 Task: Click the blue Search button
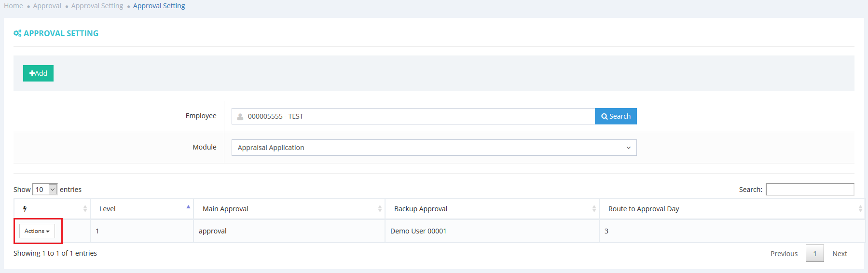(616, 116)
